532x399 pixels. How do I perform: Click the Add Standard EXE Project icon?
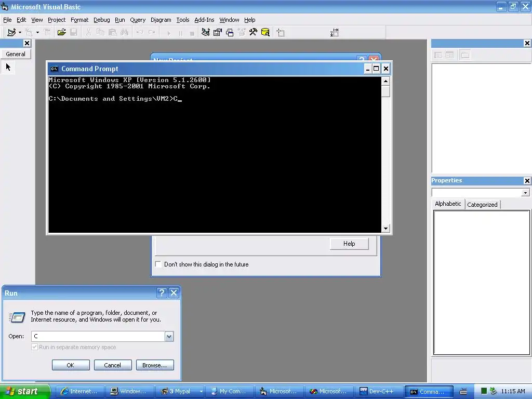click(x=11, y=33)
